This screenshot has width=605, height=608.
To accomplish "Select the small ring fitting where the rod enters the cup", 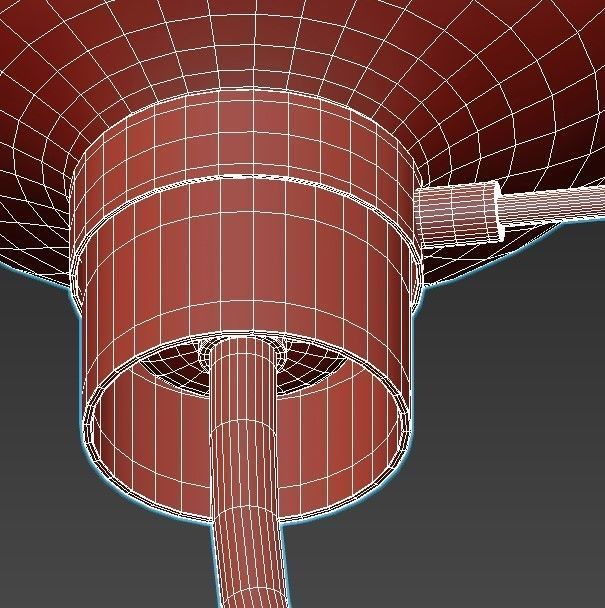I will tap(242, 354).
